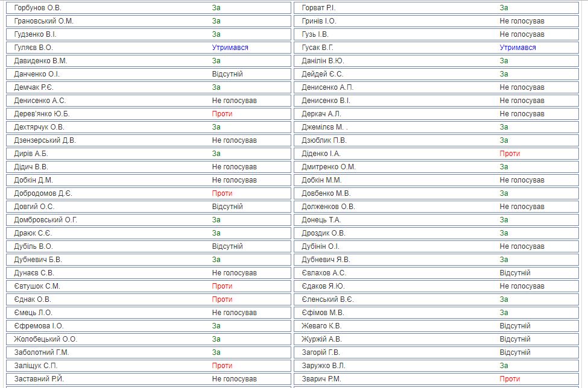
Task: Click Проти vote for Зварич Р.М.
Action: tap(510, 379)
